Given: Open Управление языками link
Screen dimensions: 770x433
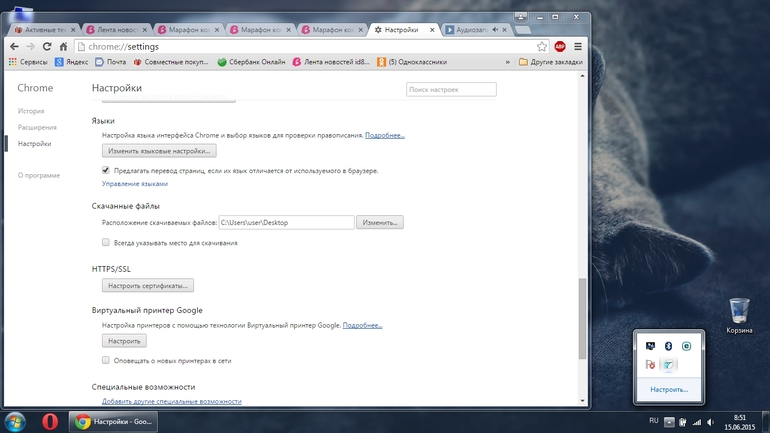Looking at the screenshot, I should coord(135,184).
